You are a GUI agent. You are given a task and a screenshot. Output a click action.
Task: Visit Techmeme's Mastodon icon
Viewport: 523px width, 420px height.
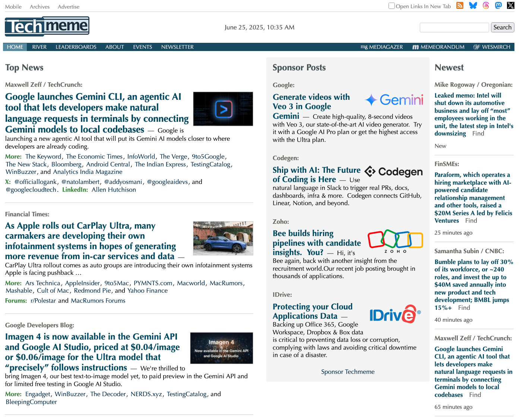point(498,6)
